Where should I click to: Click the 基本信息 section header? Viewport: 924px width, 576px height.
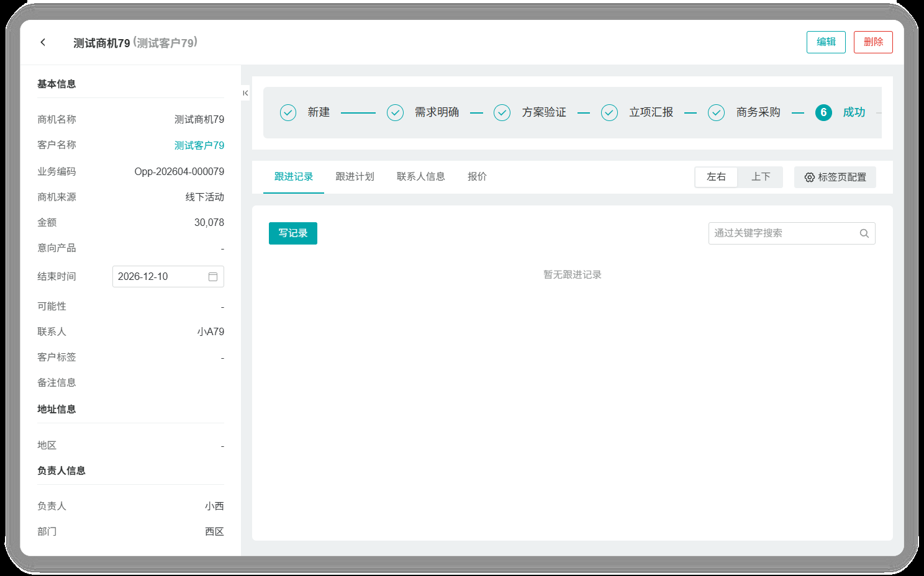click(x=57, y=84)
